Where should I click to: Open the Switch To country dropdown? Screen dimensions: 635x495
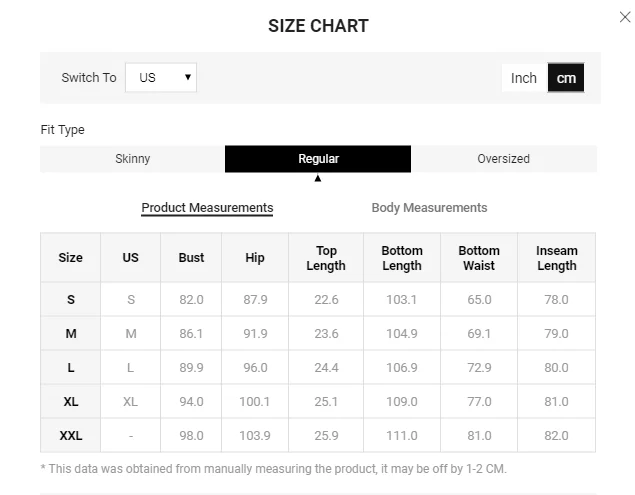tap(161, 78)
